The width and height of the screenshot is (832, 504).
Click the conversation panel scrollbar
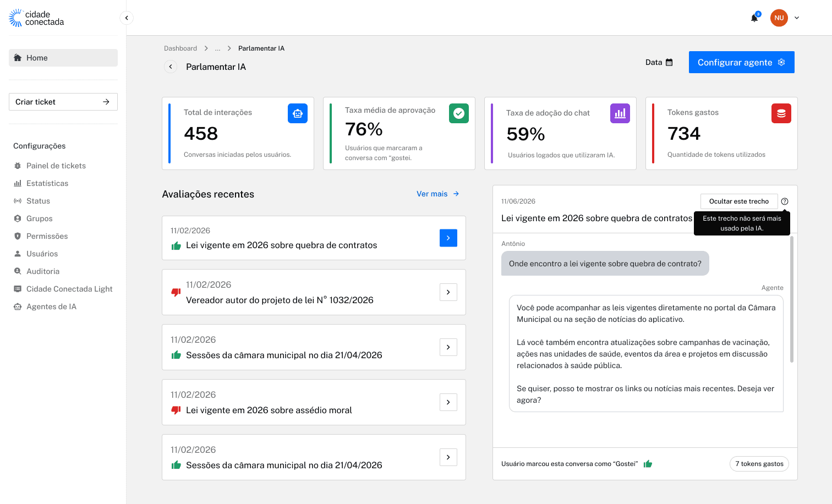coord(792,299)
